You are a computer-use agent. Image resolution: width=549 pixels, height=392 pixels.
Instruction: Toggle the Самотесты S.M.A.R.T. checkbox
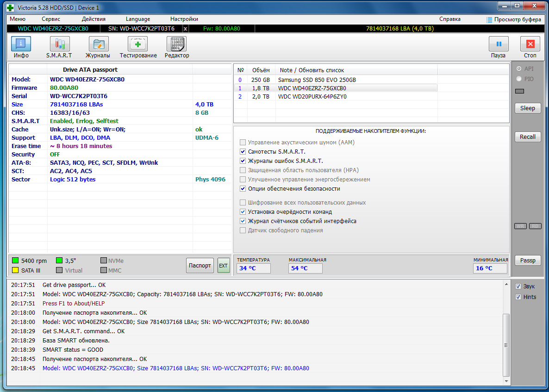pyautogui.click(x=243, y=151)
